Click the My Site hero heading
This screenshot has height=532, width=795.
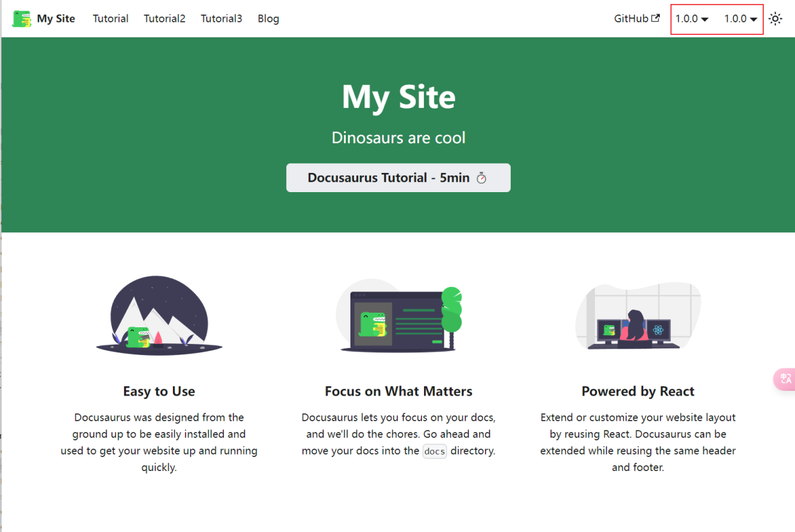[399, 97]
